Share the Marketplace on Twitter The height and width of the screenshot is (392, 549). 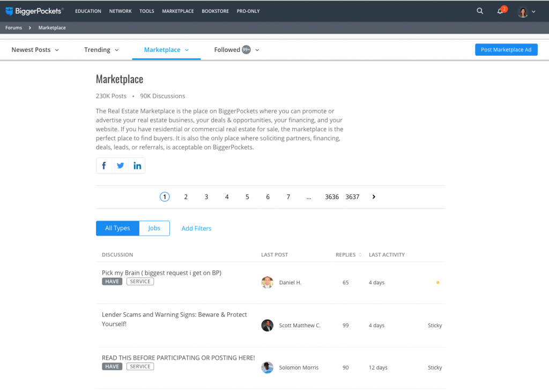[x=121, y=165]
